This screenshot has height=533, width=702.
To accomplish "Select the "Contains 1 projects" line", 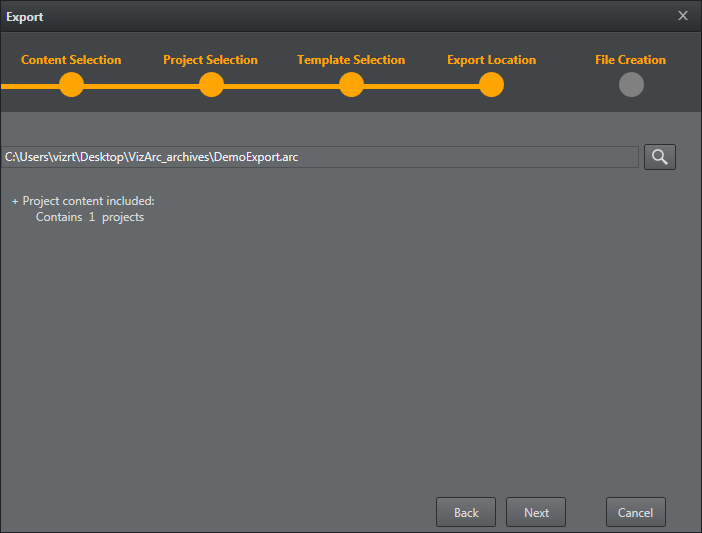I will (90, 217).
